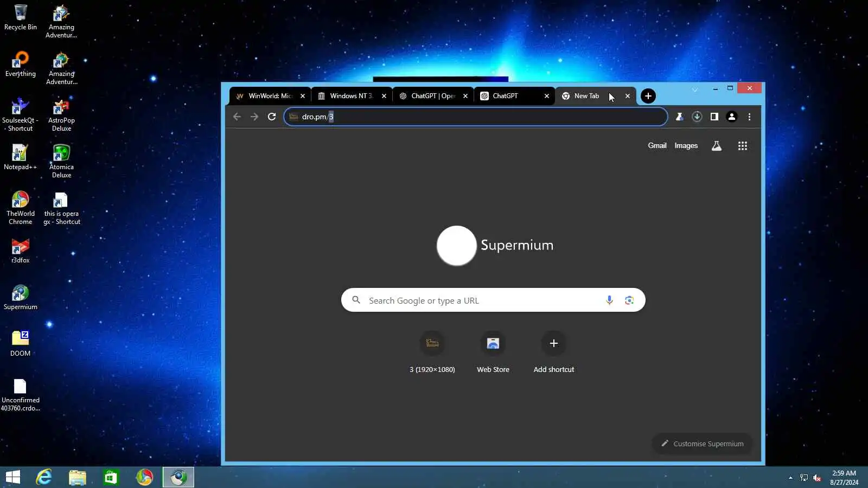Image resolution: width=868 pixels, height=488 pixels.
Task: Close the WinWorld tab
Action: [303, 96]
